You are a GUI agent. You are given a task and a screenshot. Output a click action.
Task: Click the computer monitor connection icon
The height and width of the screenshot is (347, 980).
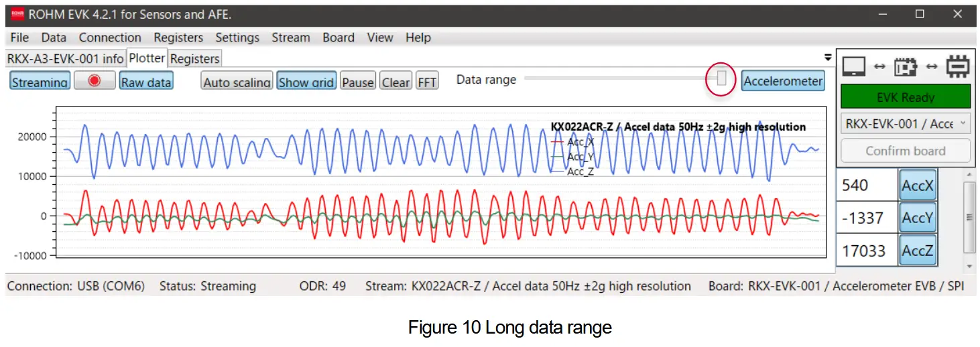[x=854, y=67]
